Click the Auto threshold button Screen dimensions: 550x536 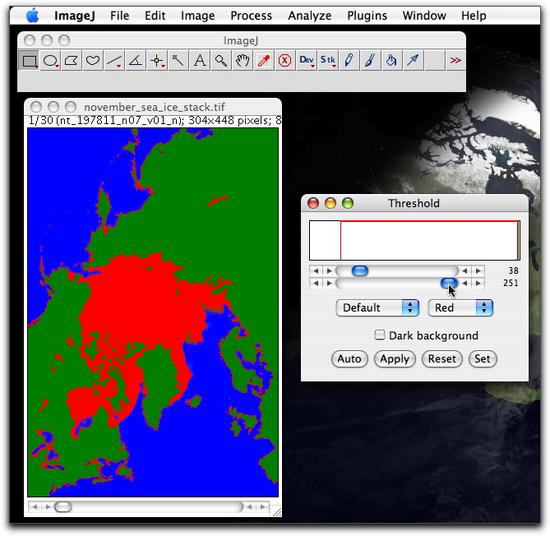pos(349,359)
